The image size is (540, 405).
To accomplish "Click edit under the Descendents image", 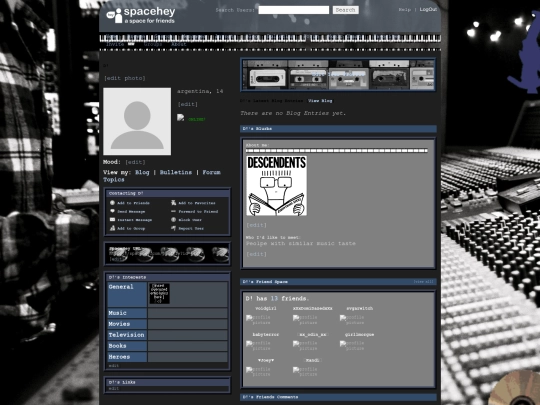I will pyautogui.click(x=257, y=225).
